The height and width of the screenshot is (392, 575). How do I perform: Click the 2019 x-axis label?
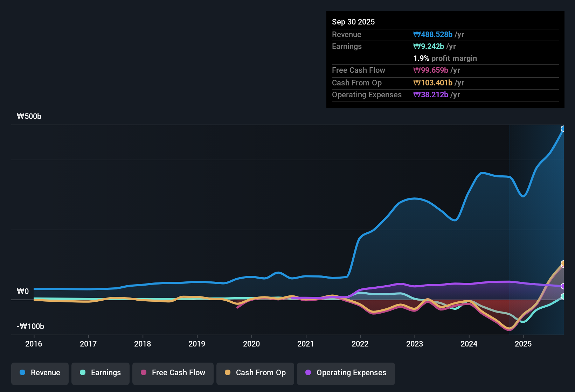tap(197, 344)
